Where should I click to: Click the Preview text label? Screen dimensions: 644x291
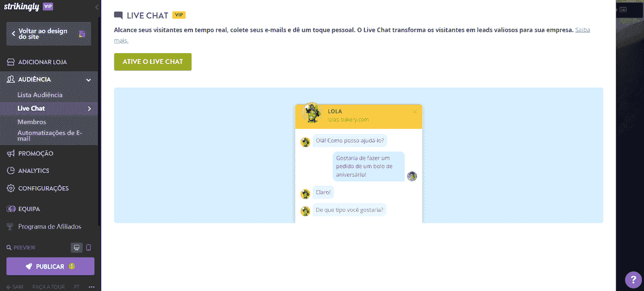pos(25,248)
